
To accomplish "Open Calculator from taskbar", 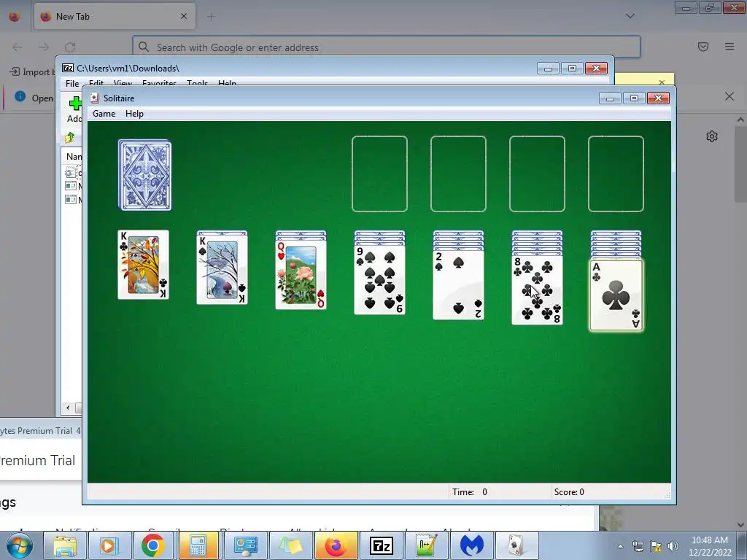I will point(198,545).
